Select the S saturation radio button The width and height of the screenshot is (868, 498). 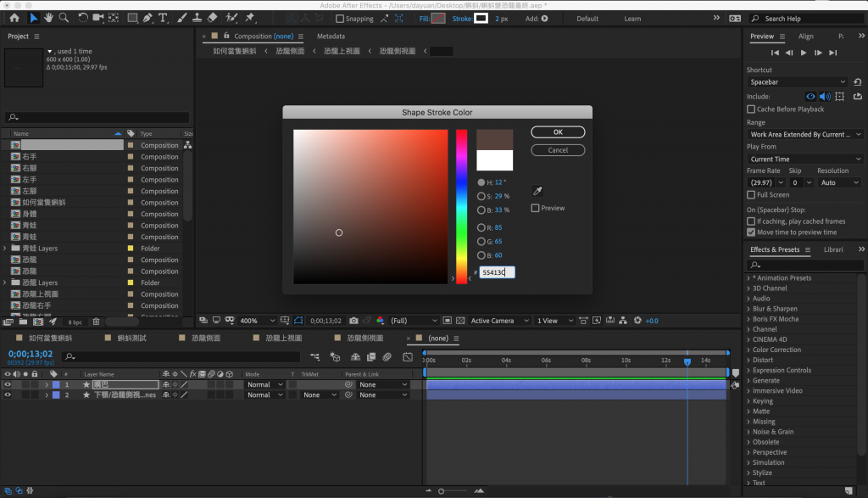(x=481, y=196)
